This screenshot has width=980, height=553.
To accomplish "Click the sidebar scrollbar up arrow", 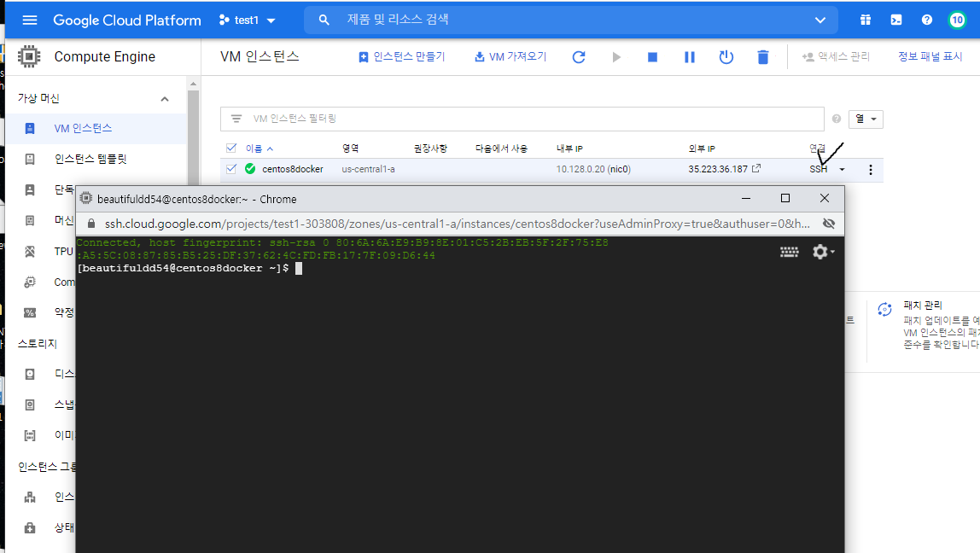I will tap(193, 84).
